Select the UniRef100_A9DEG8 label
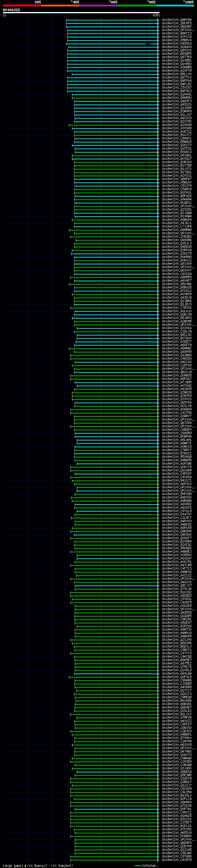 tap(177, 772)
